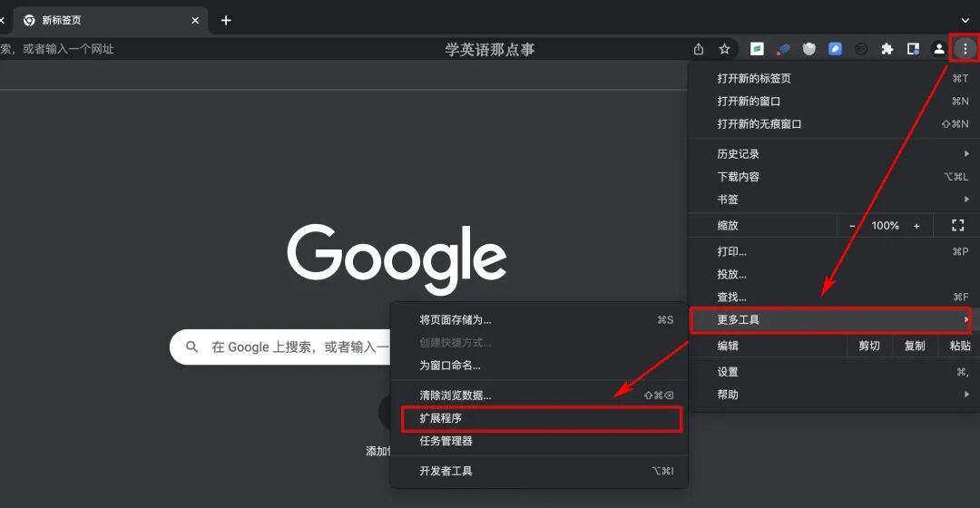
Task: Open the side panel icon
Action: 913,49
